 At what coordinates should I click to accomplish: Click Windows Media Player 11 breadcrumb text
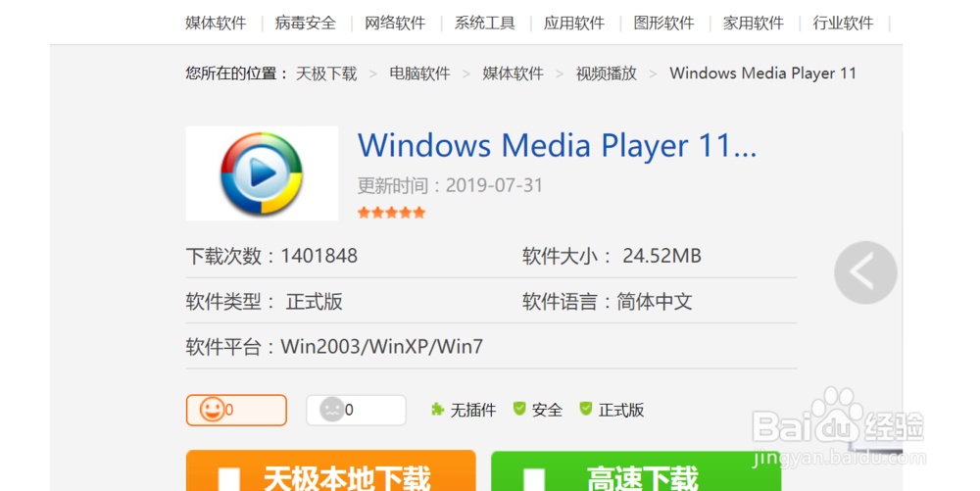[763, 74]
